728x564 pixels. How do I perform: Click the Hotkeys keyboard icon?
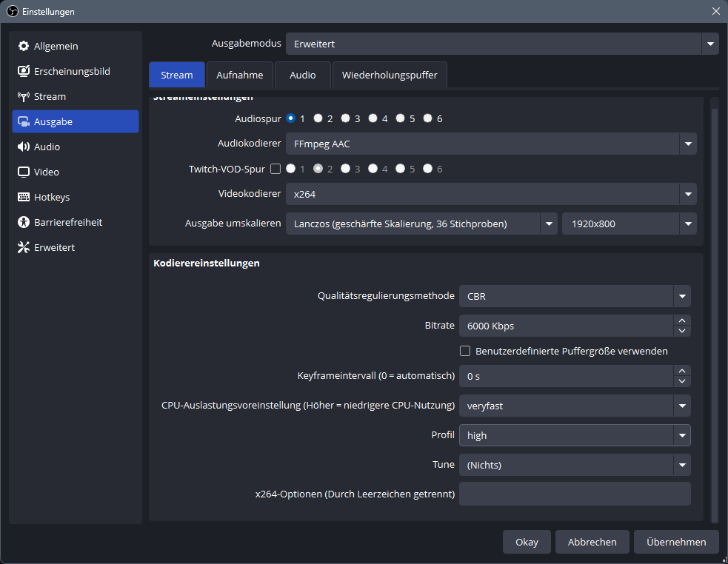click(23, 197)
